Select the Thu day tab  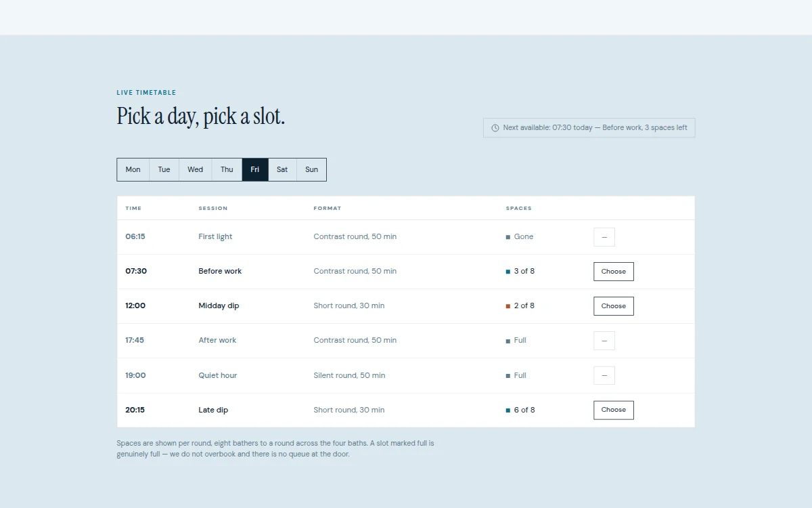point(227,169)
